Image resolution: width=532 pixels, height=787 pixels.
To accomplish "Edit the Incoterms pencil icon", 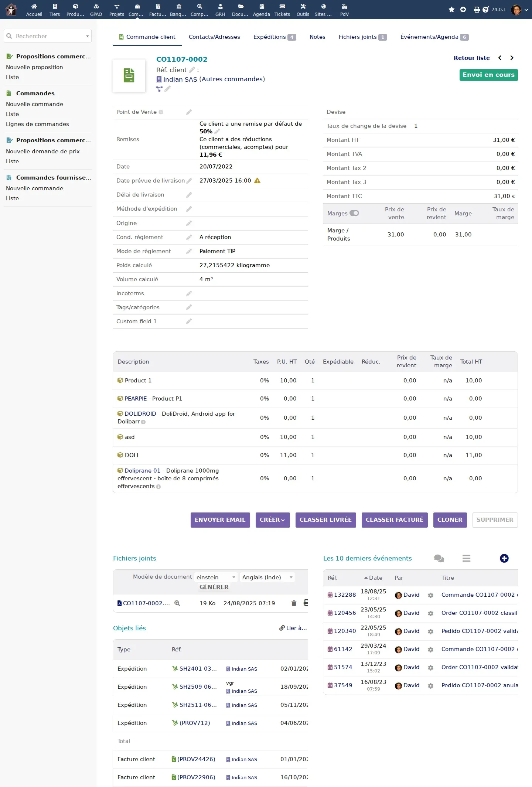I will coord(189,293).
